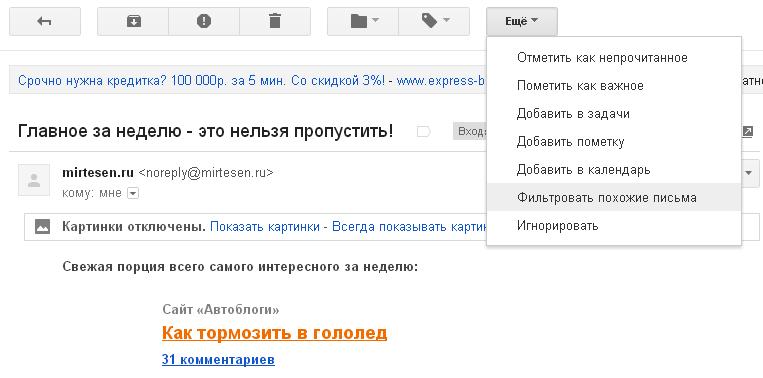Image resolution: width=763 pixels, height=378 pixels.
Task: Delete the email with trash icon
Action: click(x=275, y=21)
